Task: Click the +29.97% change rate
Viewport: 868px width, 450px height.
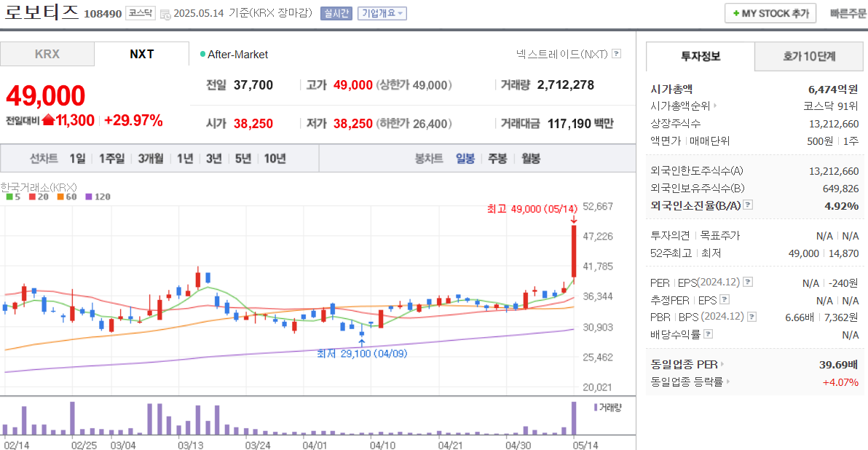Action: pyautogui.click(x=133, y=121)
